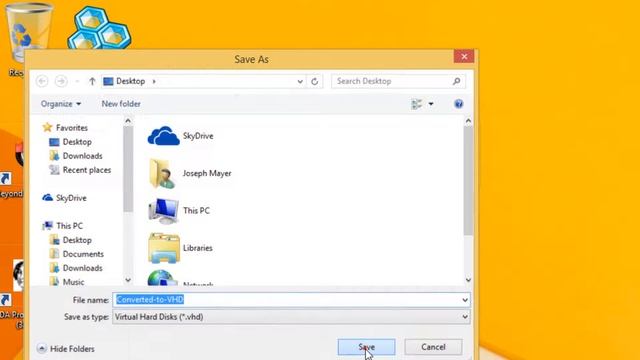Click Desktop in the address breadcrumb
Screen dimensions: 640x360
pos(130,81)
